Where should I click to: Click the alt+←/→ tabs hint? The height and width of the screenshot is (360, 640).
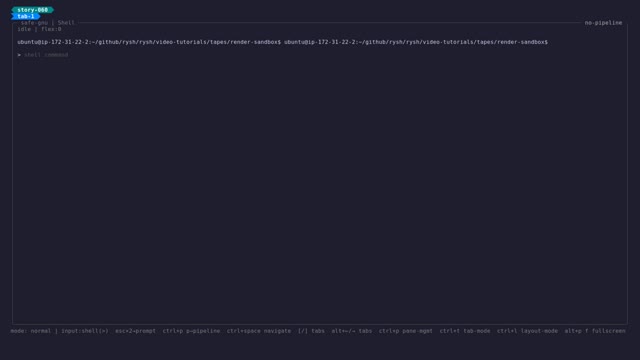352,331
